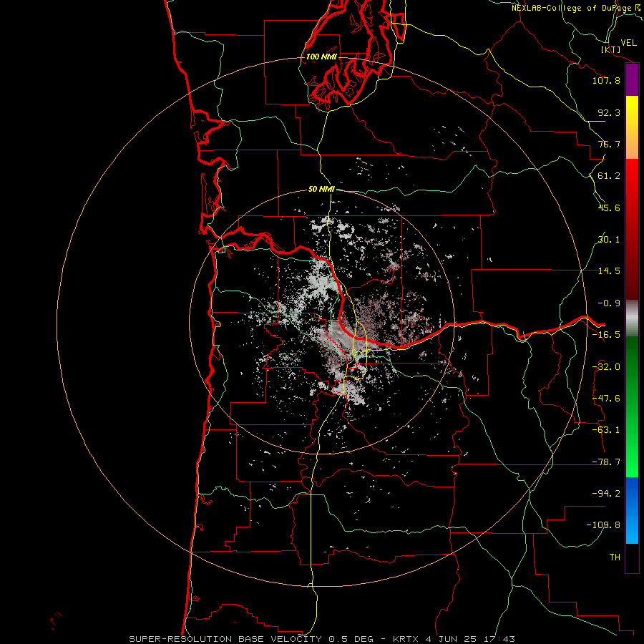Click the 45.6 legend value

point(609,208)
